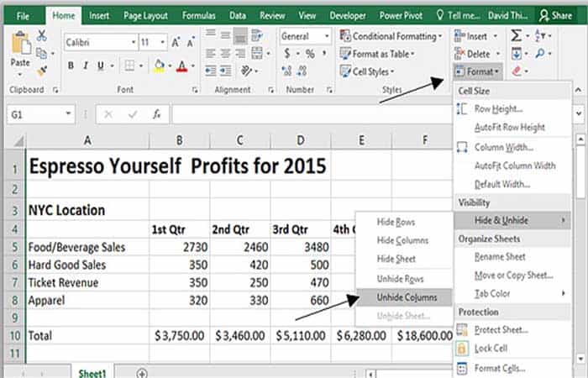The image size is (588, 378).
Task: Click Rename Sheet menu item
Action: [512, 257]
